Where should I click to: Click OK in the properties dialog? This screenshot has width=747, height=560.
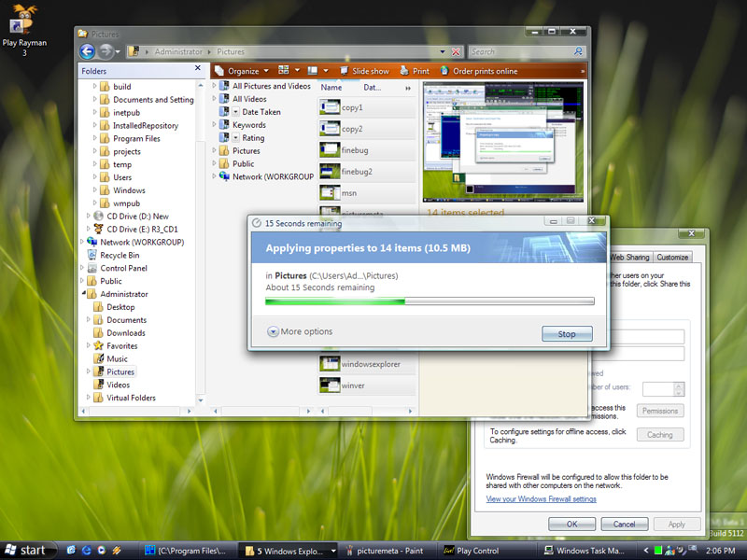click(x=571, y=524)
